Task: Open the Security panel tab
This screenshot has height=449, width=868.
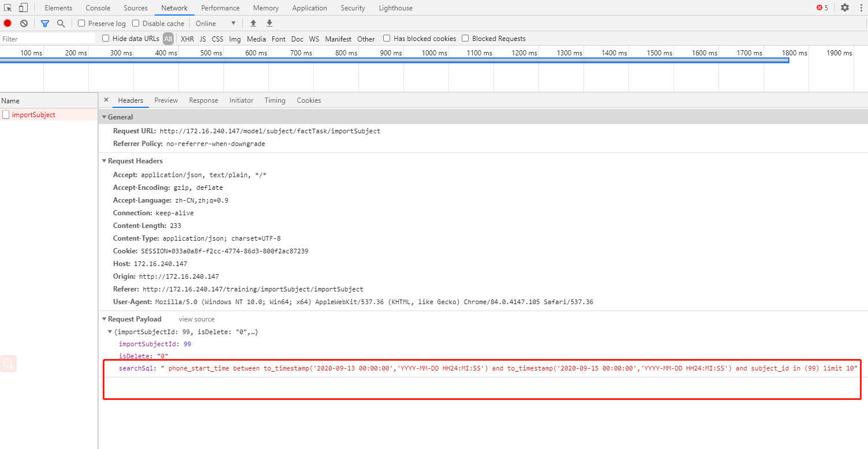Action: pyautogui.click(x=353, y=8)
